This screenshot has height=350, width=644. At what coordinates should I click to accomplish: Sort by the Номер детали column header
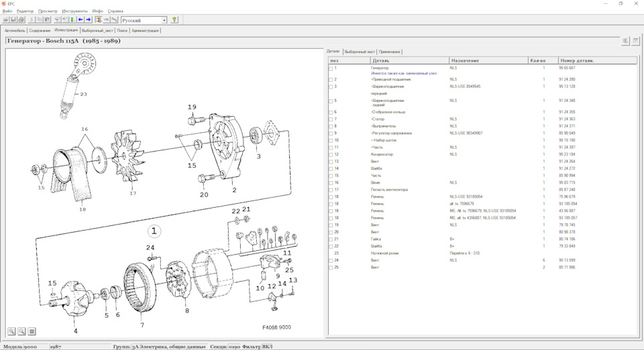[598, 60]
